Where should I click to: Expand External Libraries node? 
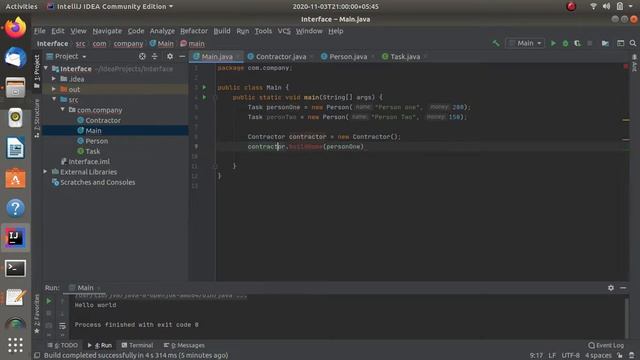point(45,172)
